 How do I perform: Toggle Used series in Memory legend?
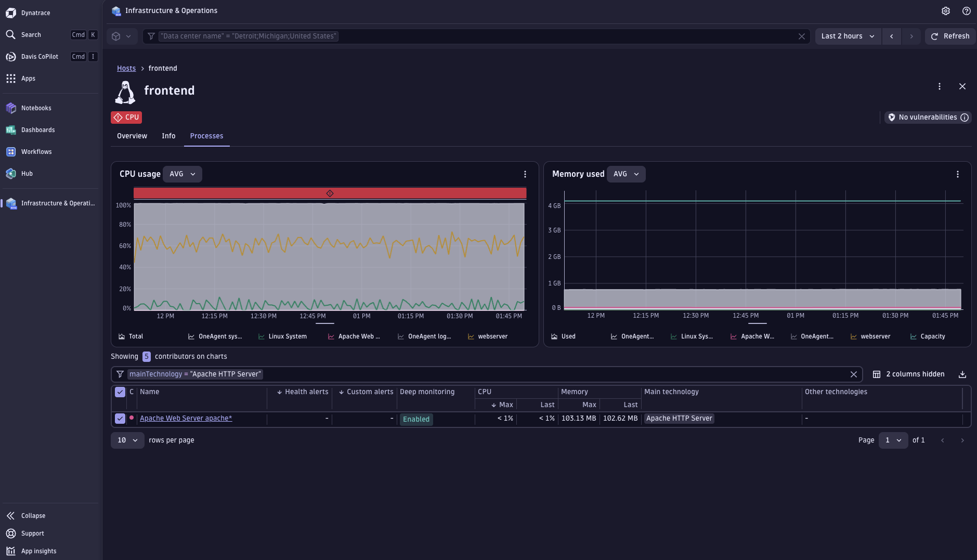tap(563, 336)
